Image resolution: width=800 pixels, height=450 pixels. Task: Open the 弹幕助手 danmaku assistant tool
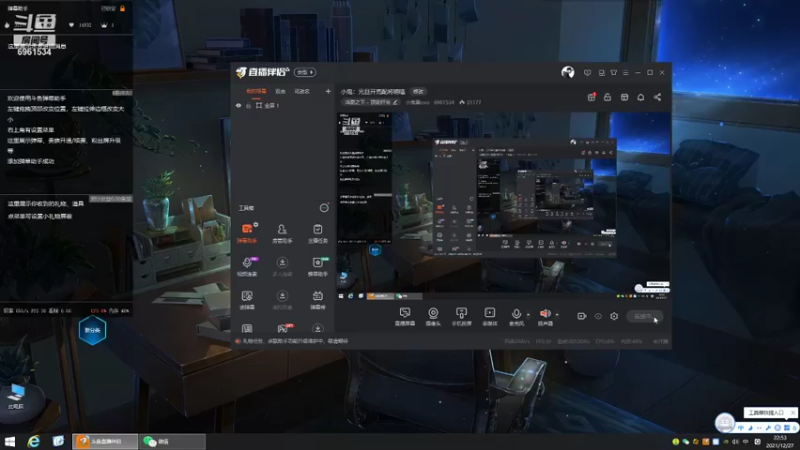pos(247,233)
